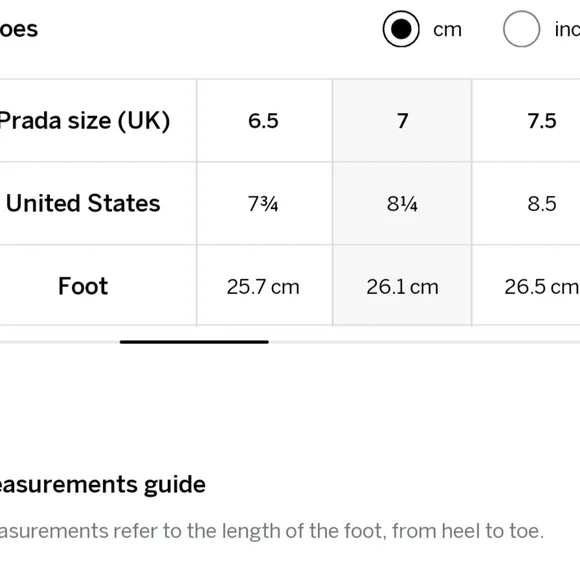This screenshot has height=580, width=580.
Task: Select the inches unit radio button
Action: [521, 29]
